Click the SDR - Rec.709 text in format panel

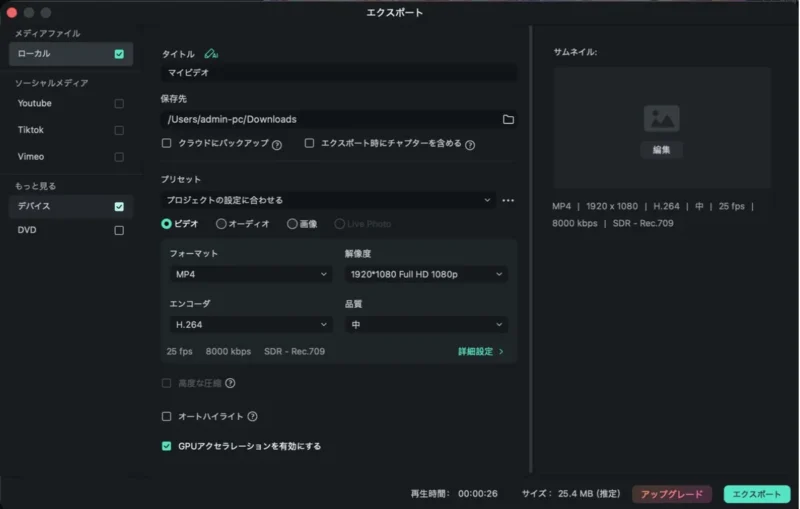click(294, 351)
